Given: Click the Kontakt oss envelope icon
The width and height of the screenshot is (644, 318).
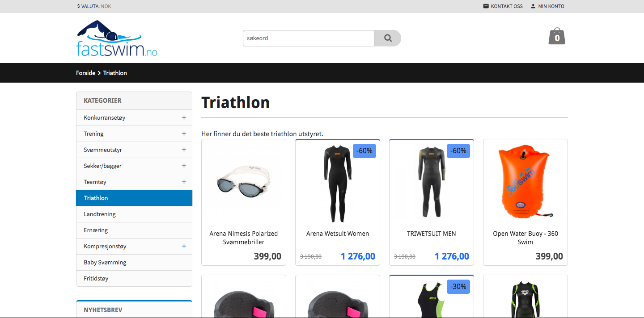Looking at the screenshot, I should 486,6.
